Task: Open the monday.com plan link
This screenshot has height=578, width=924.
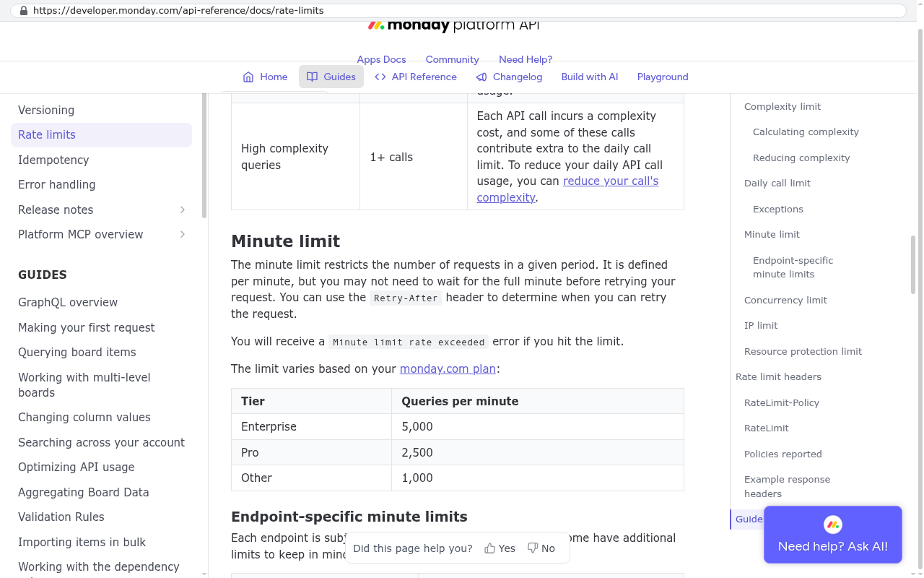Action: (448, 369)
